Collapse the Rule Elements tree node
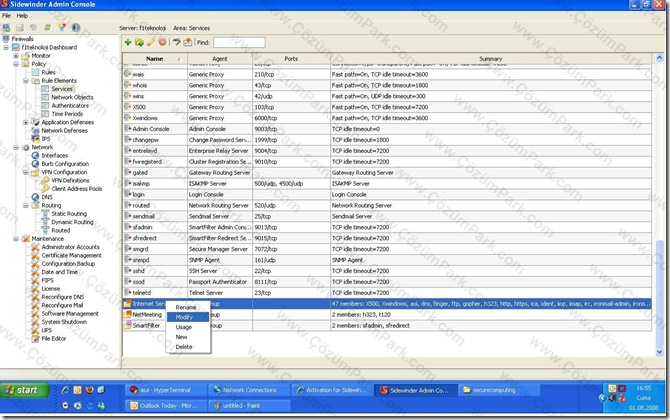Screen dimensions: 670x420 (x=26, y=81)
